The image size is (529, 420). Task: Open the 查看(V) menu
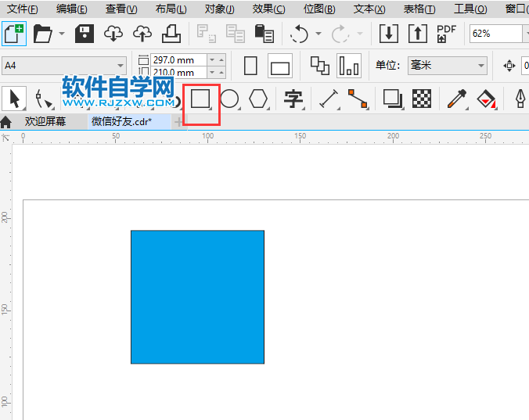121,9
